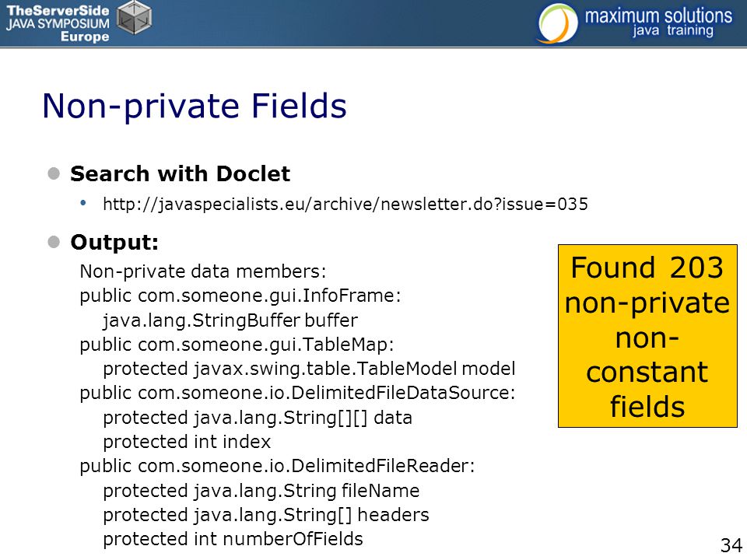747x560 pixels.
Task: Click the line 'Non-private data members:'
Action: (x=203, y=271)
